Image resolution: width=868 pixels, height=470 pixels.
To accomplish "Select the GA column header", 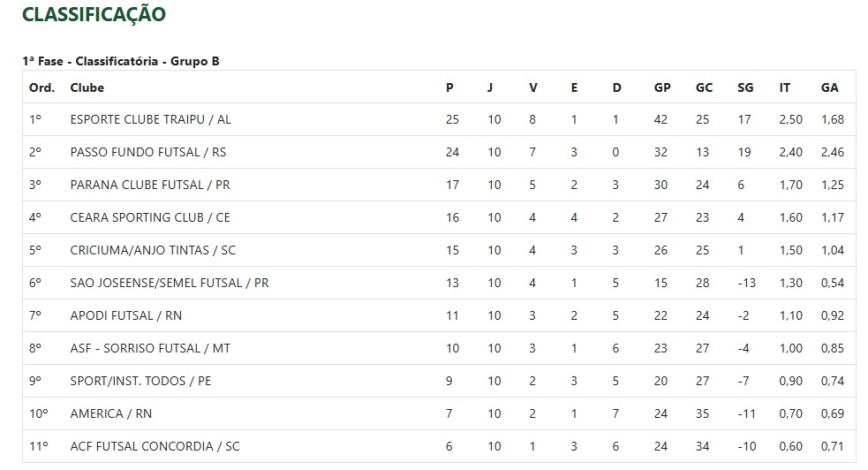I will (x=829, y=87).
